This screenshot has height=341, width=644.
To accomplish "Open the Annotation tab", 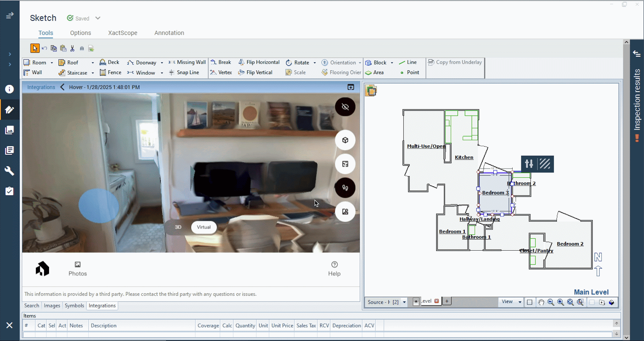I will coord(169,33).
